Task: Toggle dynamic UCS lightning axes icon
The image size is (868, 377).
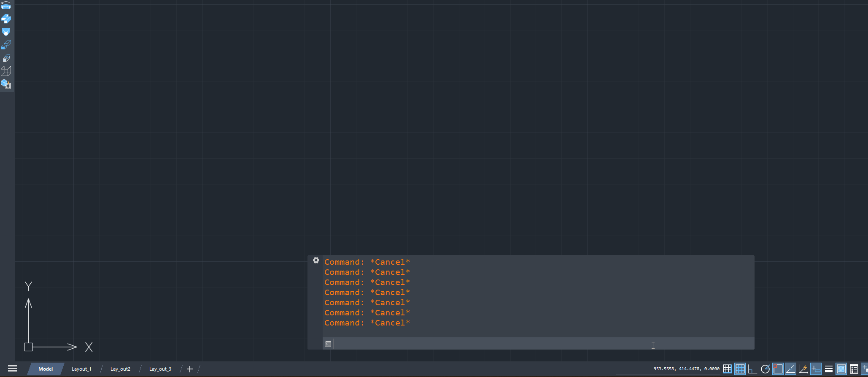Action: coord(803,369)
